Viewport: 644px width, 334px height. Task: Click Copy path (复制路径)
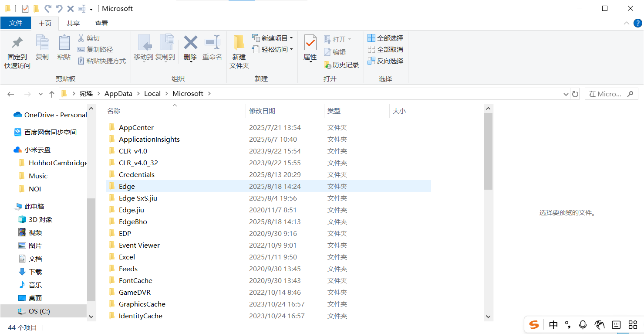95,50
